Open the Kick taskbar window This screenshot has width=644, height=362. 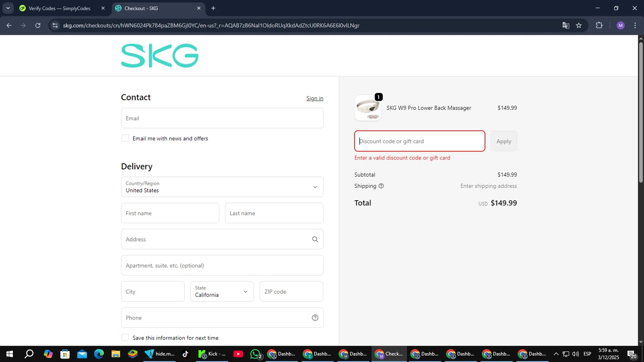pyautogui.click(x=212, y=354)
